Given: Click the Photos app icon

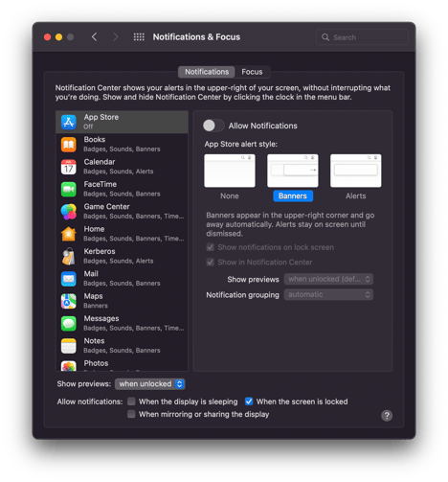Looking at the screenshot, I should 68,366.
